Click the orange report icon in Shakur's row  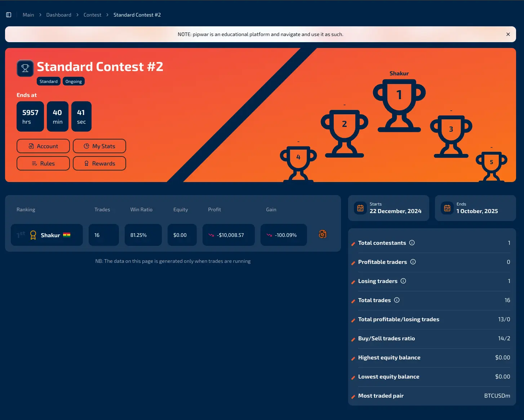tap(323, 234)
